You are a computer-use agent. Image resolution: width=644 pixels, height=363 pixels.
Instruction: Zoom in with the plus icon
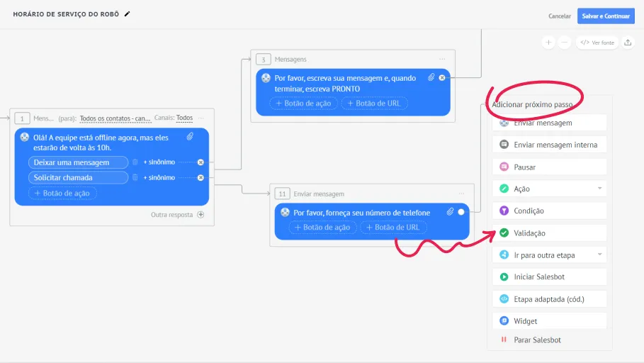[548, 43]
